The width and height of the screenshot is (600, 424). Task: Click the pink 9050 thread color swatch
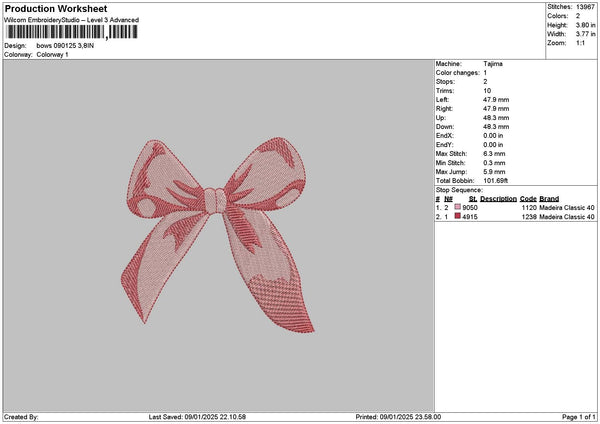point(458,207)
